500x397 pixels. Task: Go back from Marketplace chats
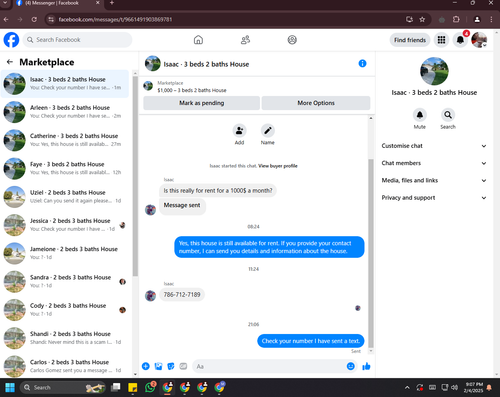click(x=10, y=62)
